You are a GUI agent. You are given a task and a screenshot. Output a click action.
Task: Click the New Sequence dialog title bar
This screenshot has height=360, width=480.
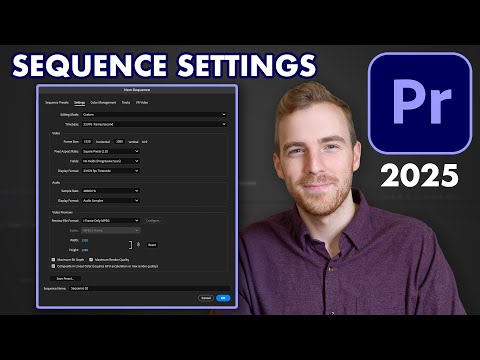tap(137, 90)
